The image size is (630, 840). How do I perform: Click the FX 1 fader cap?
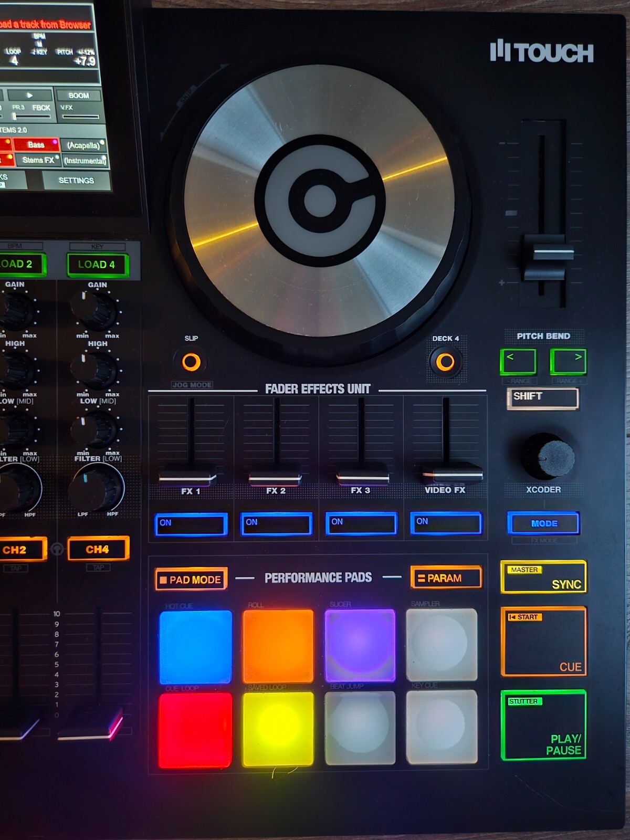(188, 474)
